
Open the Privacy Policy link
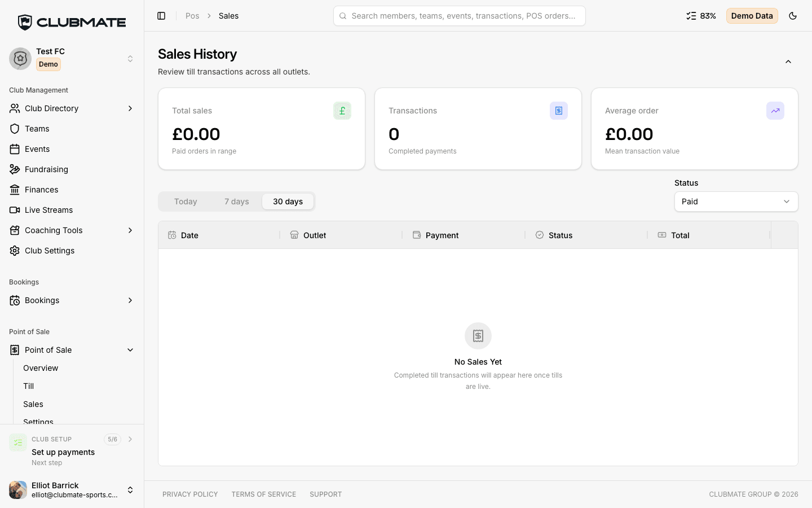[190, 494]
